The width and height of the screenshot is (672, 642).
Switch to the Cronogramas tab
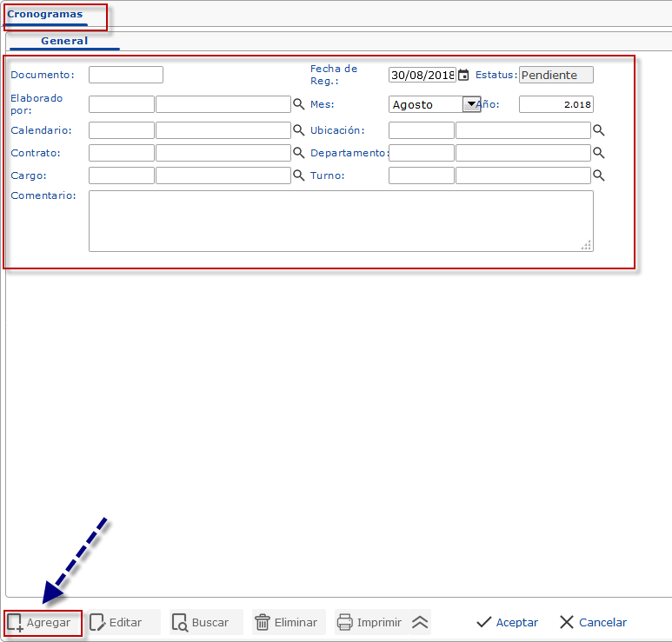click(45, 15)
